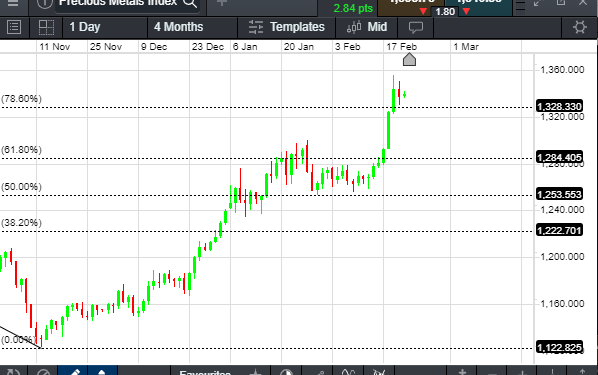Click the 1.80 spread value
The width and height of the screenshot is (598, 375).
(x=445, y=11)
